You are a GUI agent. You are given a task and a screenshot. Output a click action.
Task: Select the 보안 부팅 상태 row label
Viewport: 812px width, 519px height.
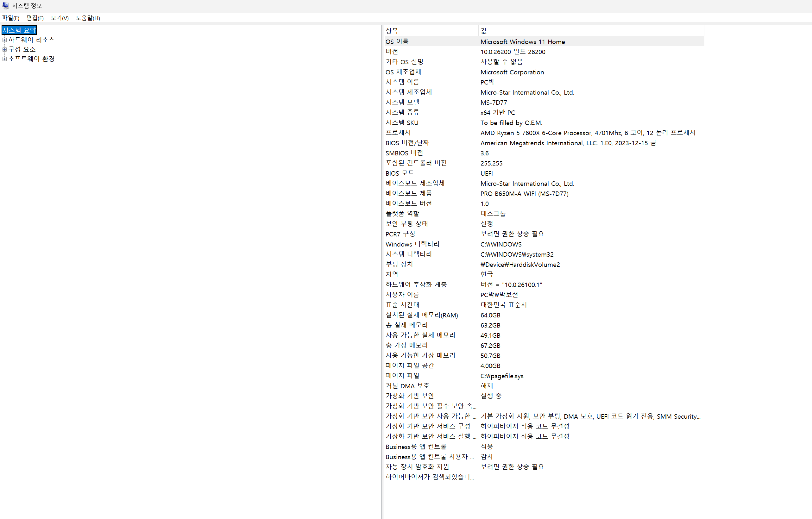(x=407, y=224)
